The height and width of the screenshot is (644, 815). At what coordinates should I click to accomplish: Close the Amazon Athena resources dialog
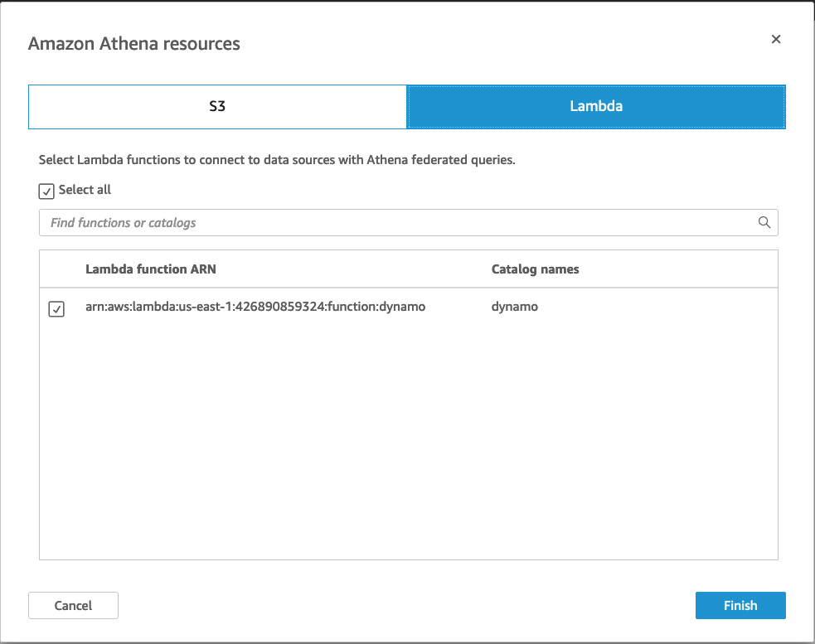[x=775, y=40]
